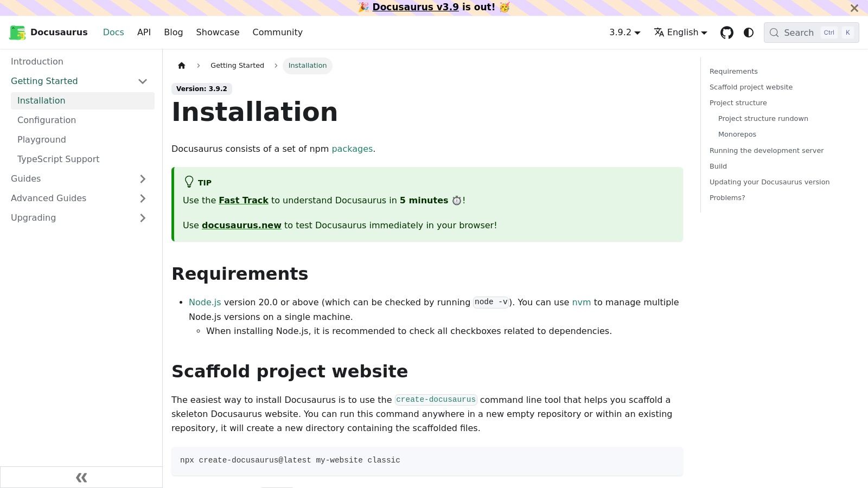868x488 pixels.
Task: Open the Blog nav item
Action: pyautogui.click(x=173, y=33)
